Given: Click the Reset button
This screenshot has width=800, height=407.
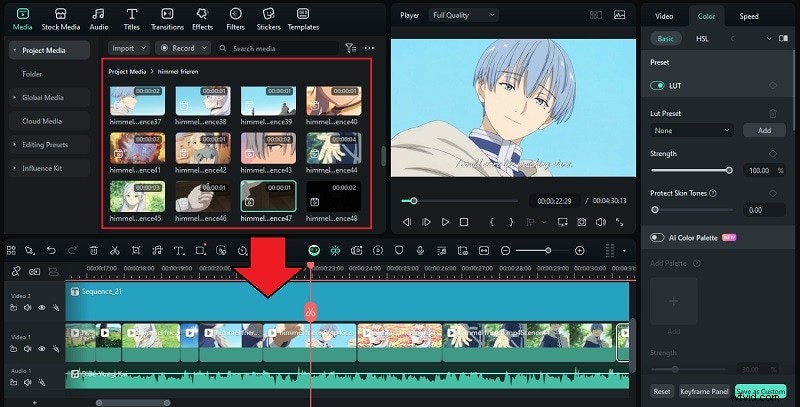Looking at the screenshot, I should (662, 391).
